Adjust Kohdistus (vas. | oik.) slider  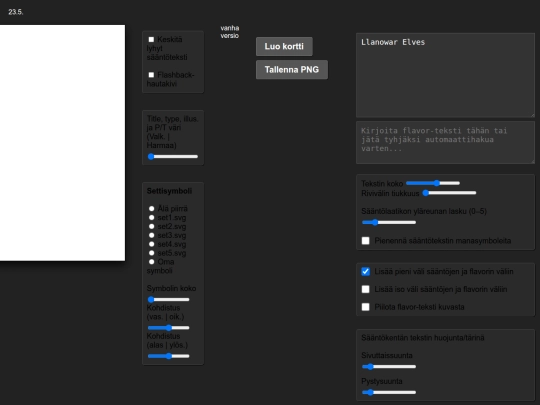(168, 328)
